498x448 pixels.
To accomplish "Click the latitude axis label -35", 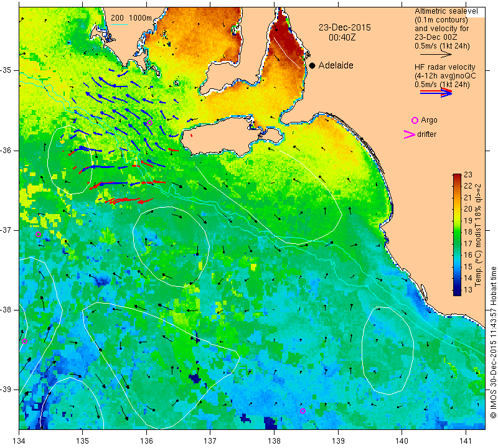I will coord(6,70).
